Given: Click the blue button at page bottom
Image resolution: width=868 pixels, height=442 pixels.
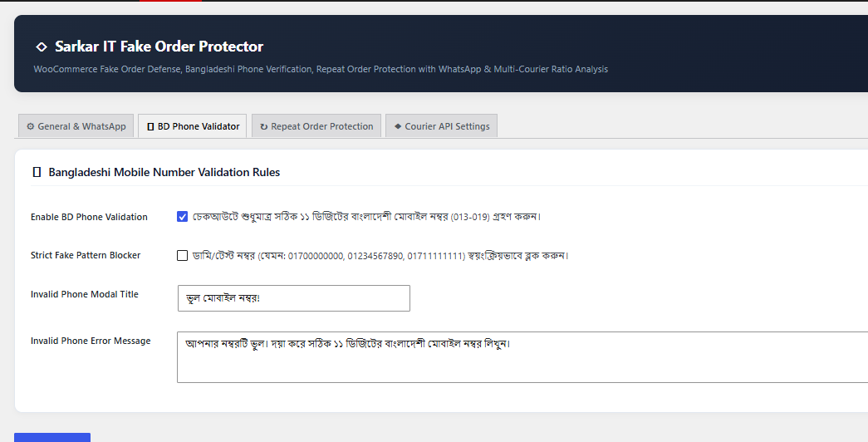Looking at the screenshot, I should coord(52,438).
